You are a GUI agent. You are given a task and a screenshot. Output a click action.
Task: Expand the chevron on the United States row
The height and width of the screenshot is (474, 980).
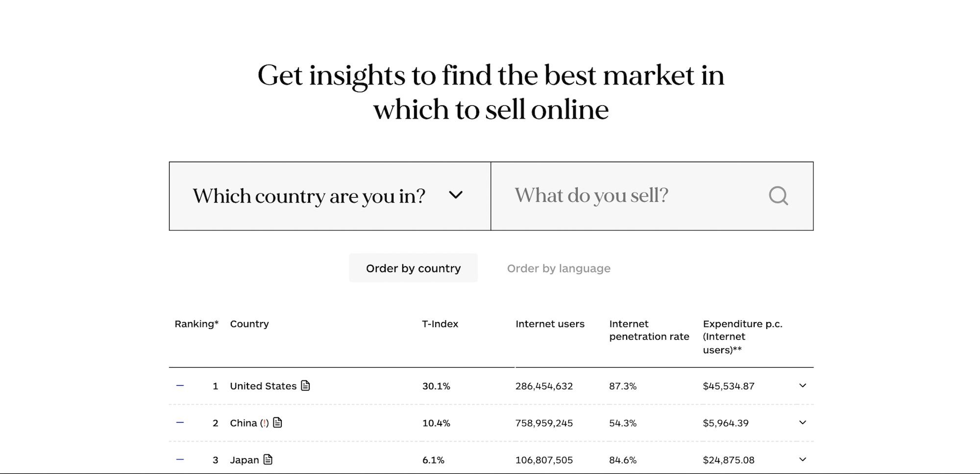point(802,385)
